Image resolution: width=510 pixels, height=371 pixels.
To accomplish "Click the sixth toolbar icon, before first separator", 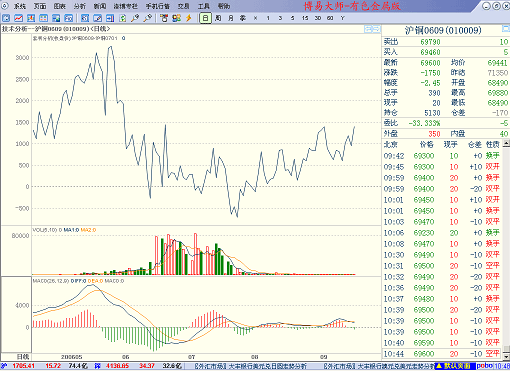I will [68, 18].
